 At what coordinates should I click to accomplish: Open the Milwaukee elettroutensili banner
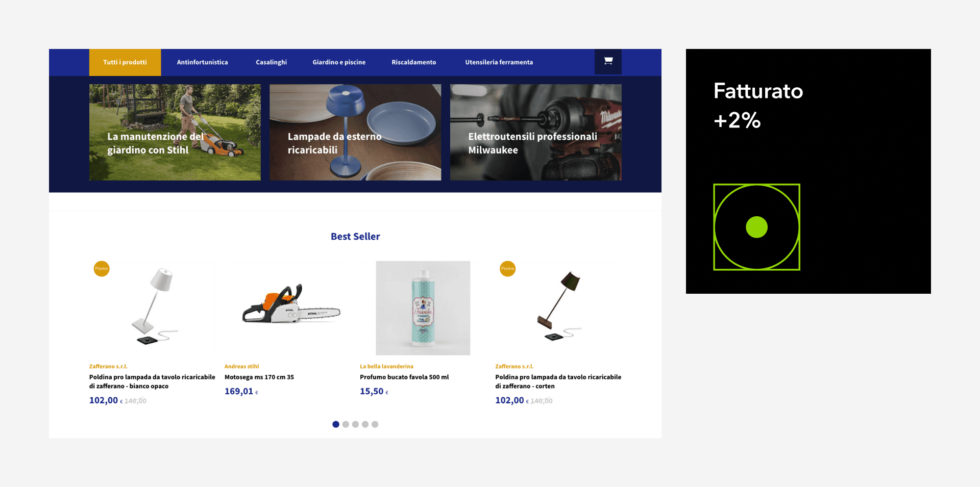536,132
